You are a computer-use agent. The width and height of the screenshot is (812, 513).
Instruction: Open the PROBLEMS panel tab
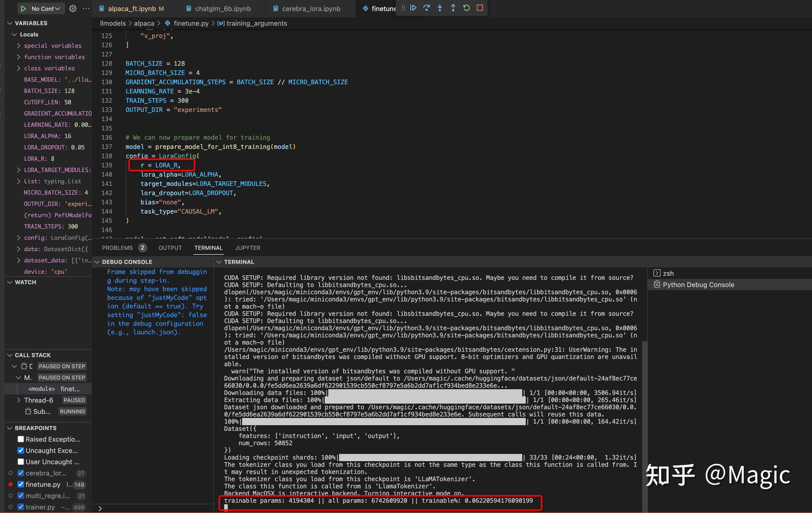tap(117, 248)
